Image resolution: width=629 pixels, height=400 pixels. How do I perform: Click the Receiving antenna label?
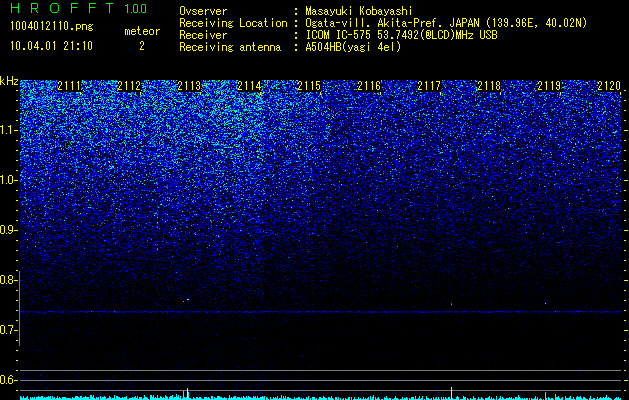[230, 47]
